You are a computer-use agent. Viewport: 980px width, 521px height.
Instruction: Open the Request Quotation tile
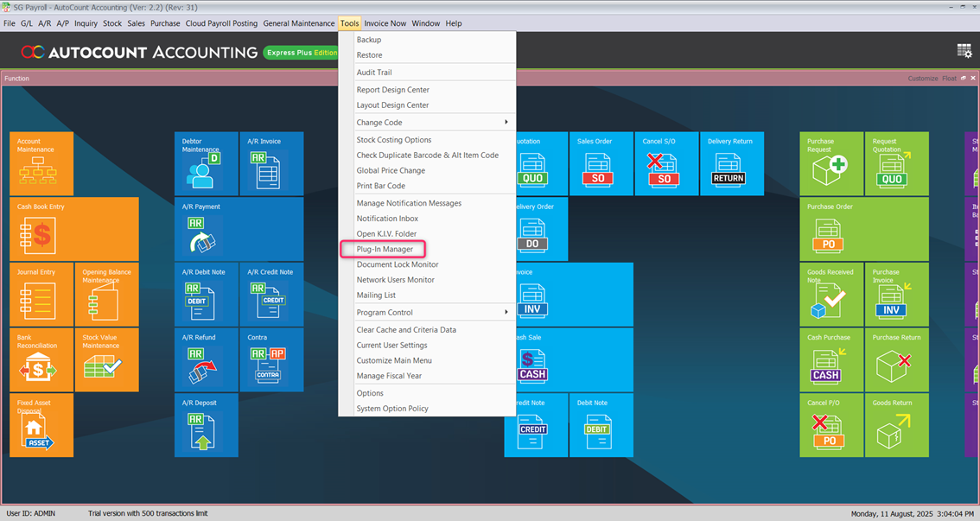897,163
